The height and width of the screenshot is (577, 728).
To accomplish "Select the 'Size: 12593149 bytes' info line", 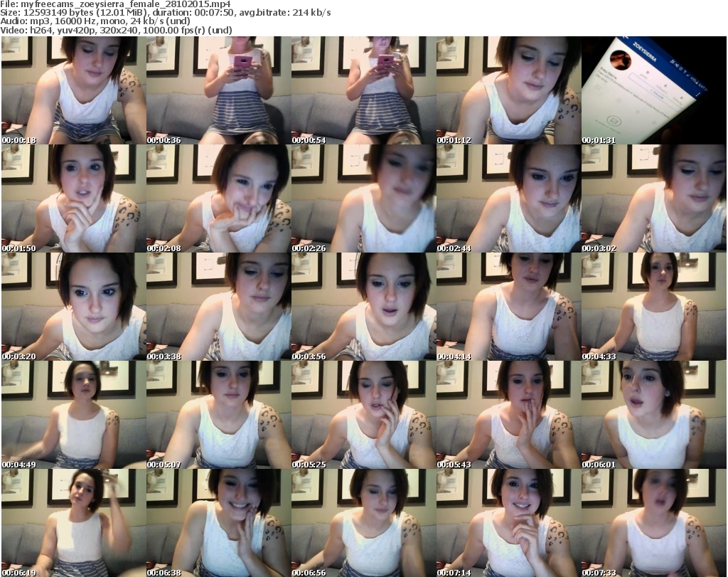I will (165, 13).
